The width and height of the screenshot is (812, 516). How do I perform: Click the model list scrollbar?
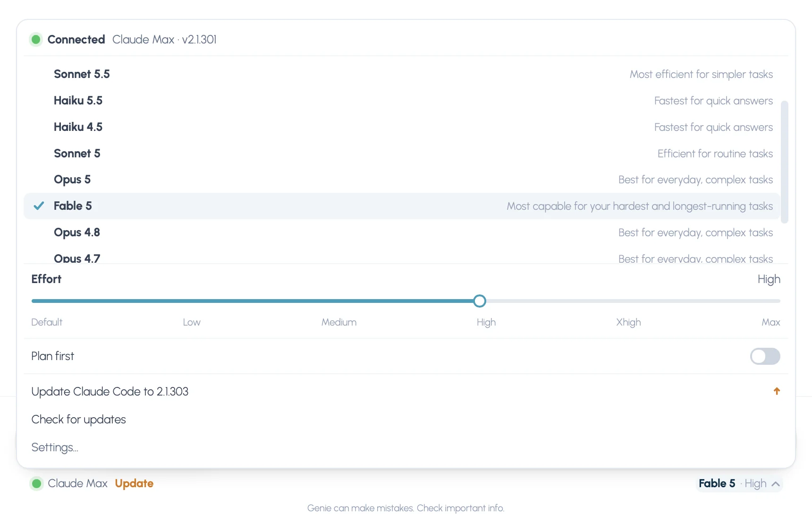tap(785, 162)
